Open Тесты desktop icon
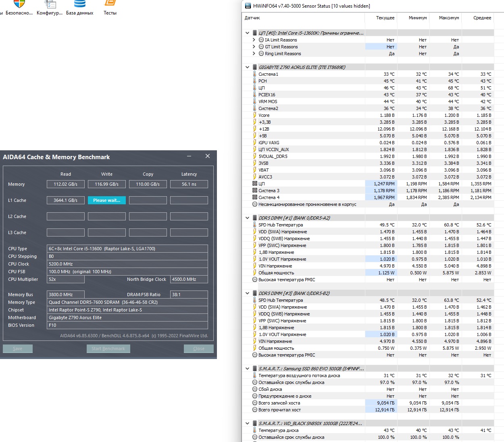The image size is (504, 442). click(110, 8)
